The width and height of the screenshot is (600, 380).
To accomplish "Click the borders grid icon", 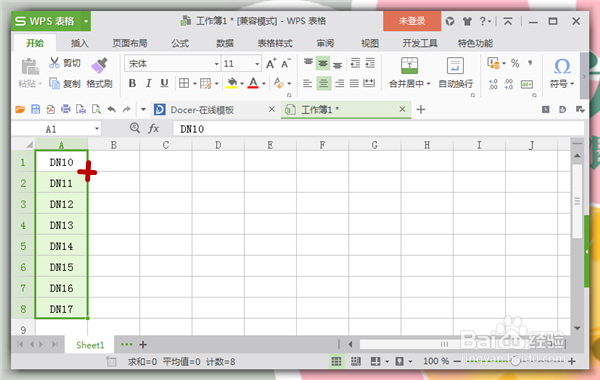I will click(184, 83).
